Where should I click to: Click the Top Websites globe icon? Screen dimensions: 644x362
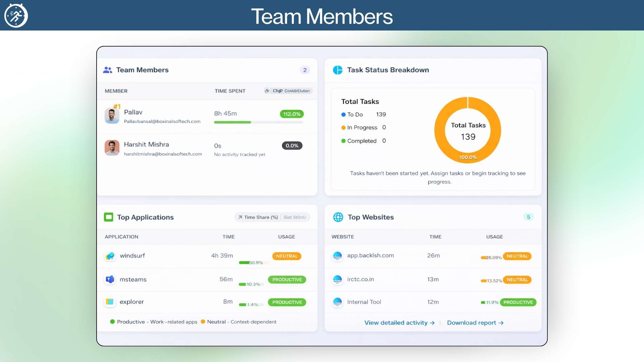tap(338, 217)
